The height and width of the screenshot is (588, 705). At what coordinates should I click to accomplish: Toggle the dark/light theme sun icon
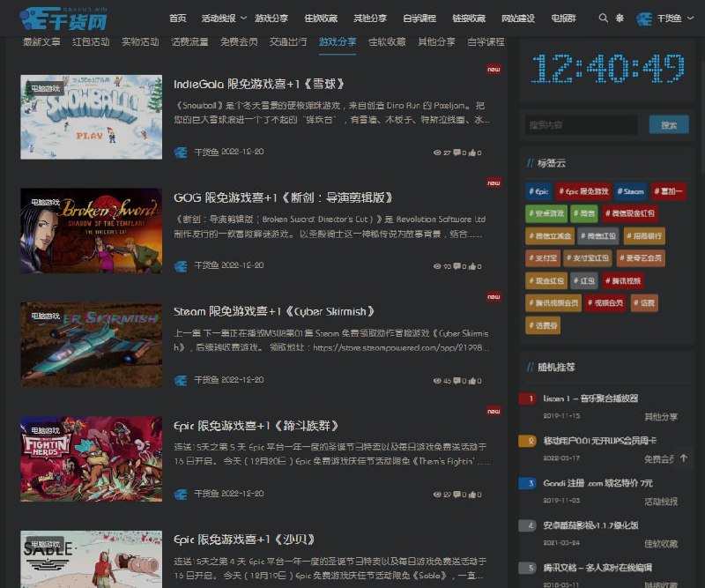[620, 18]
